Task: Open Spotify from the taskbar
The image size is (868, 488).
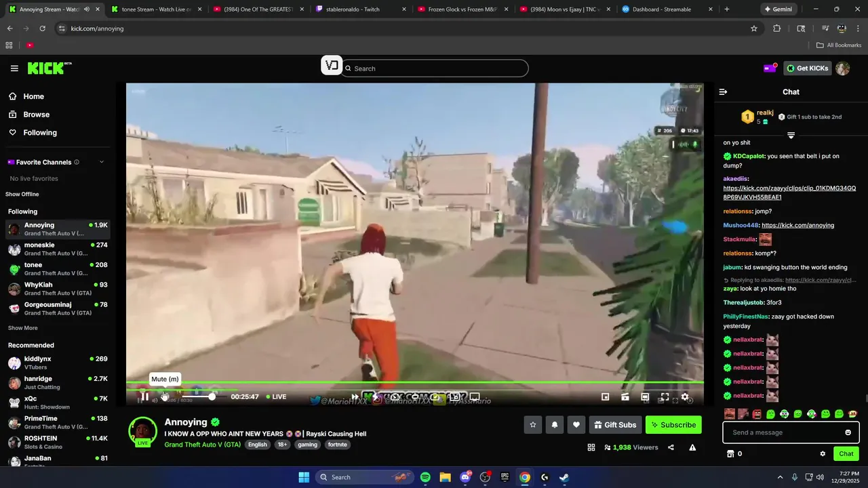Action: [425, 477]
